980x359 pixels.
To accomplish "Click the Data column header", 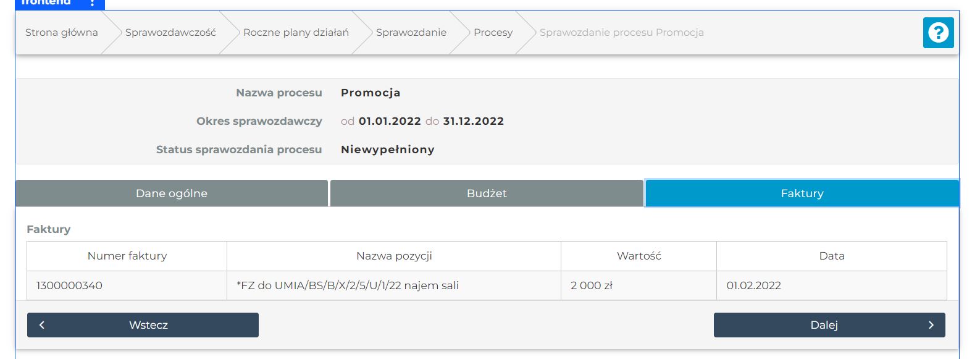I will (x=831, y=256).
